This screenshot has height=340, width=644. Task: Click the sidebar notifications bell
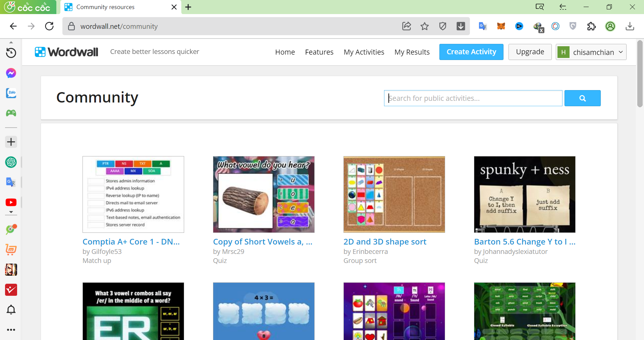(11, 310)
